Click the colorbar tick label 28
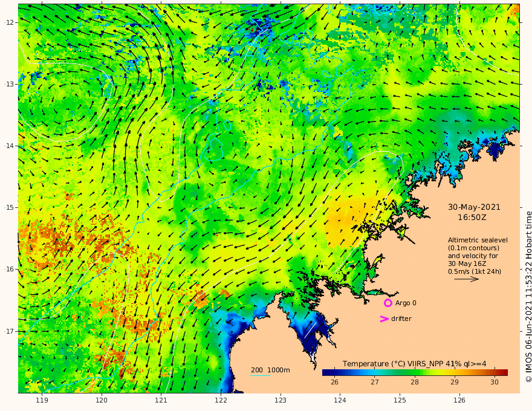The image size is (532, 411). [415, 382]
